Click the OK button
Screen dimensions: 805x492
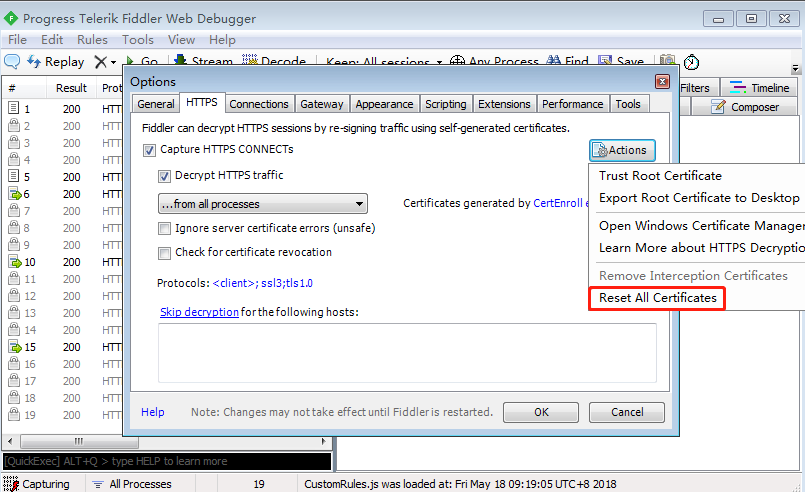click(541, 412)
